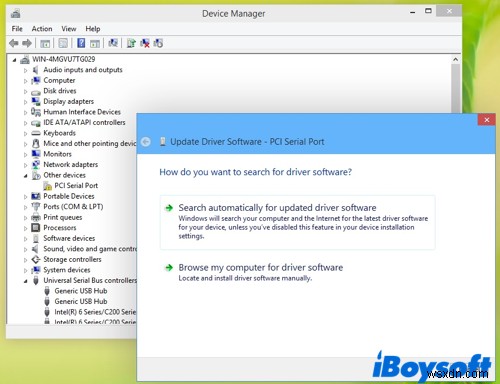This screenshot has height=384, width=500.
Task: Toggle the Show/Hide Console Tree toolbar icon
Action: pyautogui.click(x=45, y=43)
